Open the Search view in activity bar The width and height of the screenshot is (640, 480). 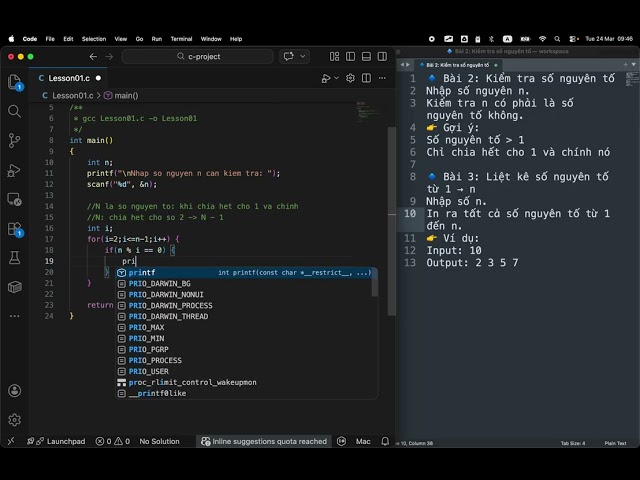click(x=15, y=111)
